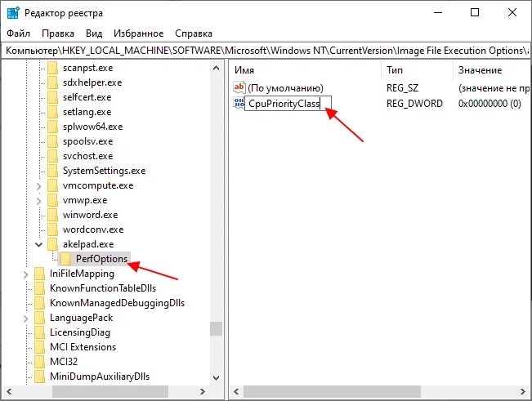
Task: Click the folder icon next to winword.exe
Action: click(x=52, y=215)
